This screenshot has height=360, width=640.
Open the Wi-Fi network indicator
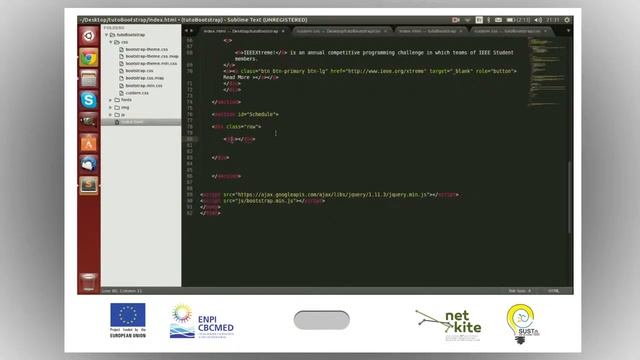(x=468, y=20)
